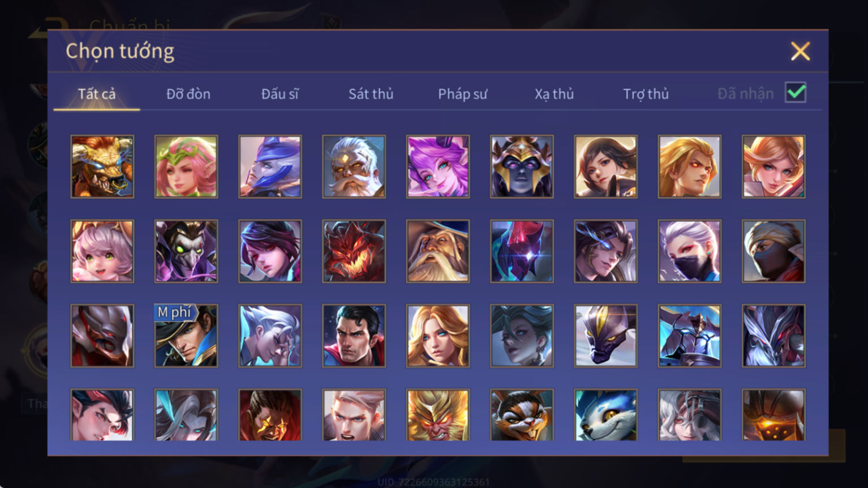Select the golden bull hero portrait
Viewport: 868px width, 488px height.
(x=102, y=166)
